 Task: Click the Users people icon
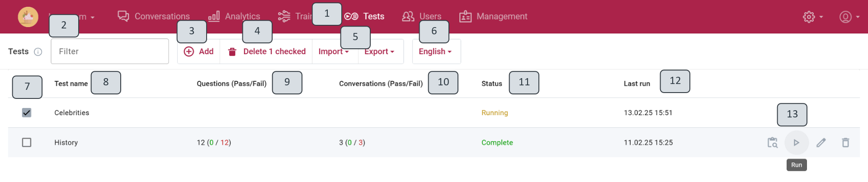(408, 16)
